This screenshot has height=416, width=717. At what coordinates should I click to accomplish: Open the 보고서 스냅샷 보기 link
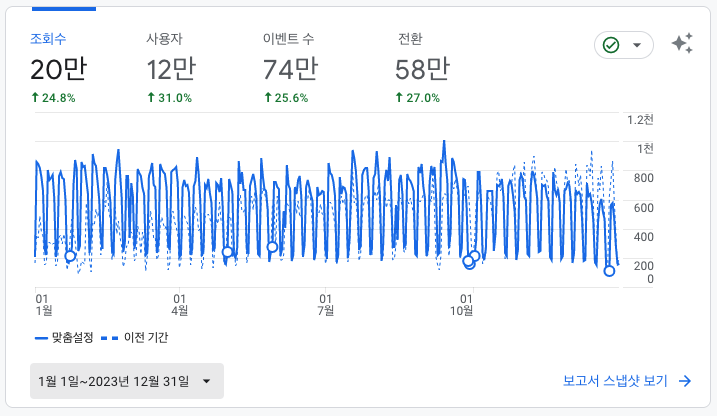(615, 381)
